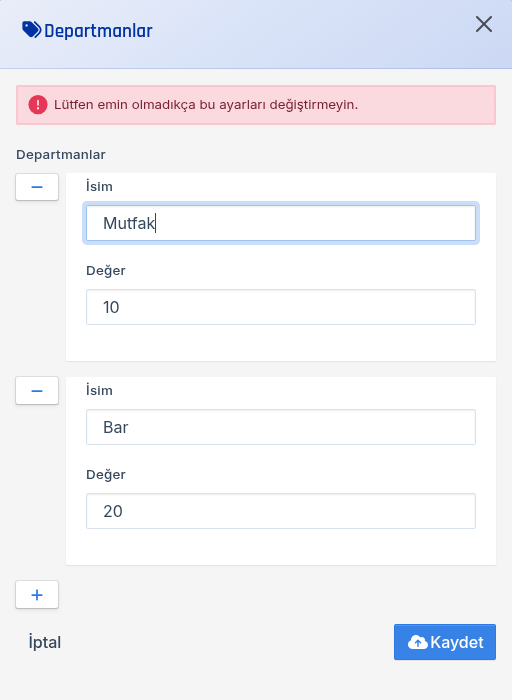This screenshot has width=512, height=700.
Task: Click the red warning exclamation icon
Action: click(x=38, y=105)
